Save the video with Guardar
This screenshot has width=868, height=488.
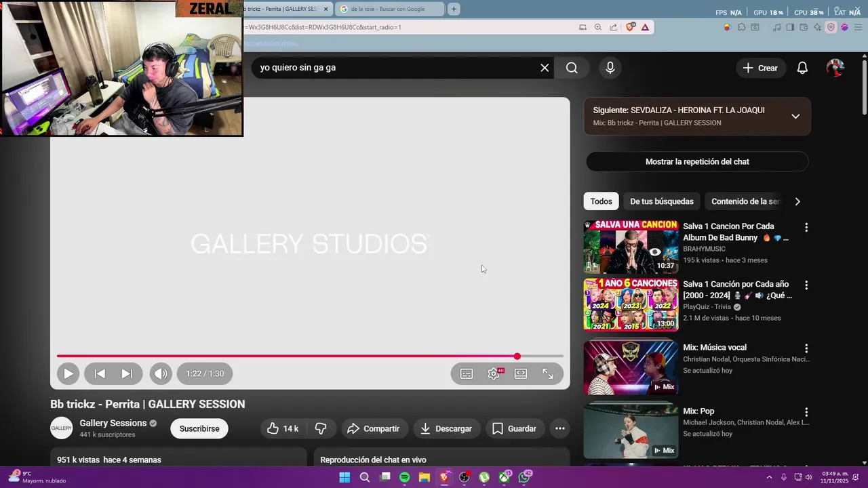pos(514,428)
